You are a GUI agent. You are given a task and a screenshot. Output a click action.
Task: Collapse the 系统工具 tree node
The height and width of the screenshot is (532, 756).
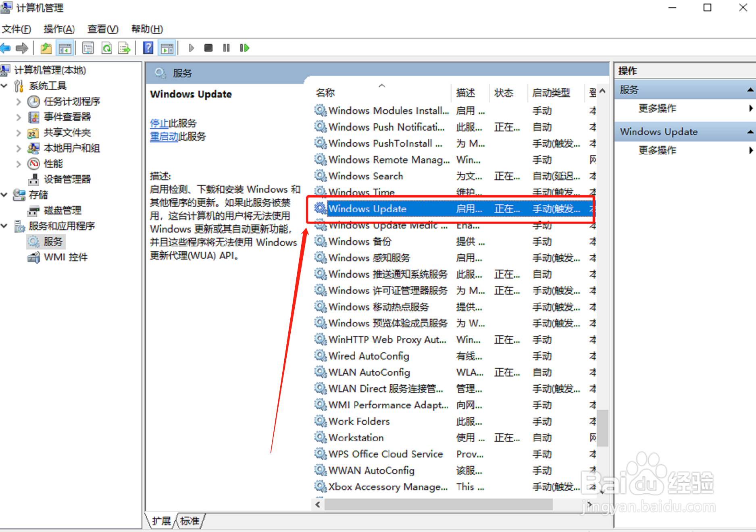click(4, 86)
